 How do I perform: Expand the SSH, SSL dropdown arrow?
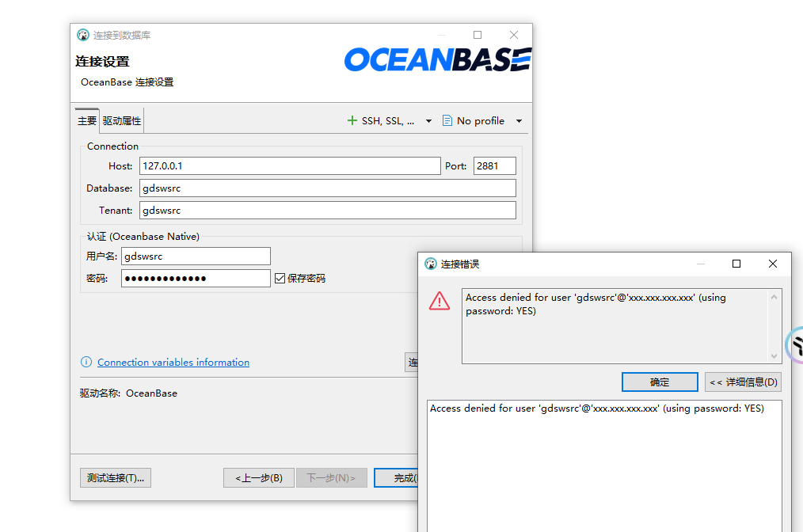coord(428,121)
